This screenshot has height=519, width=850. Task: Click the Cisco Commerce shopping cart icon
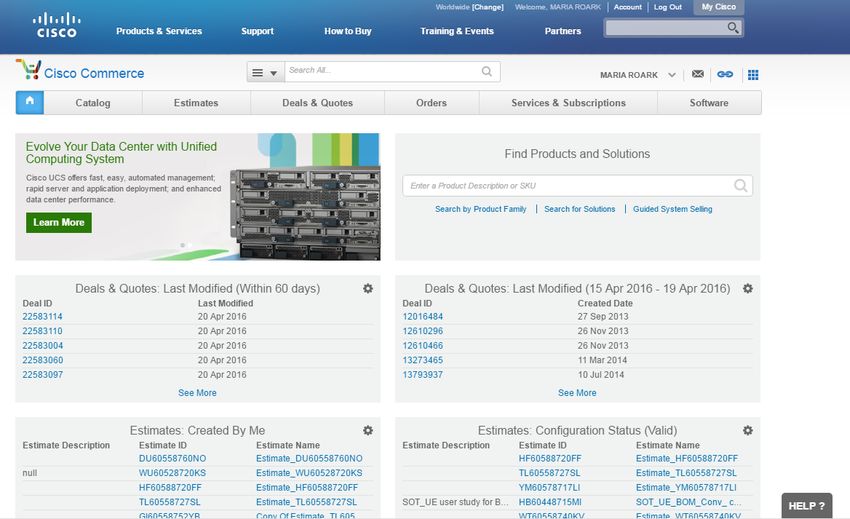tap(29, 69)
